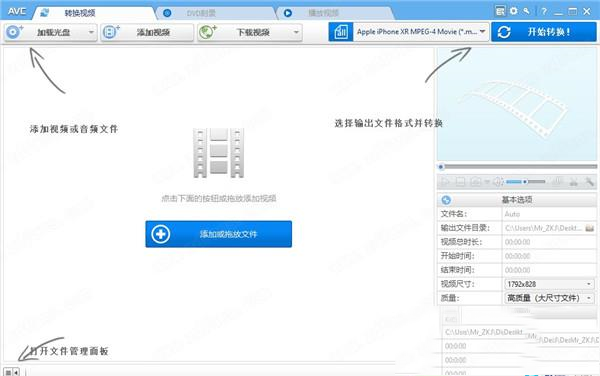600x376 pixels.
Task: Click the 视频尺寸 label
Action: 458,284
